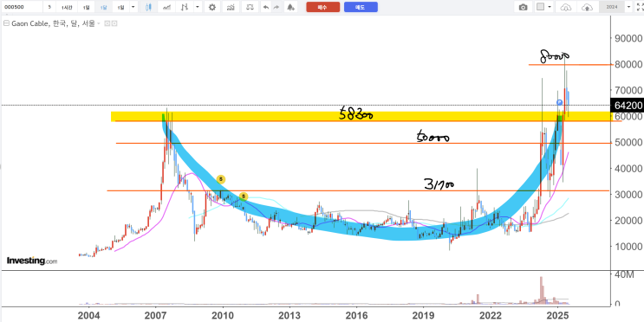The width and height of the screenshot is (644, 322).
Task: Take a chart snapshot with camera icon
Action: pos(523,7)
